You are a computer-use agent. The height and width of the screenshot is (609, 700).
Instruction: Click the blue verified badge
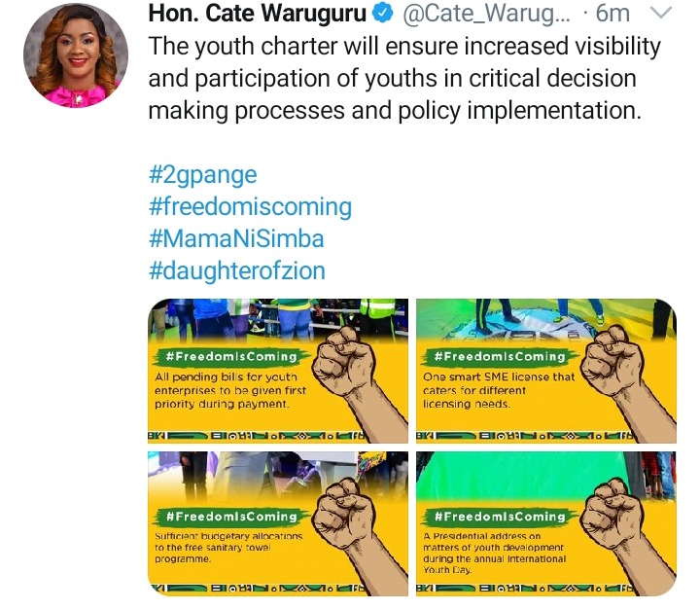tap(383, 14)
